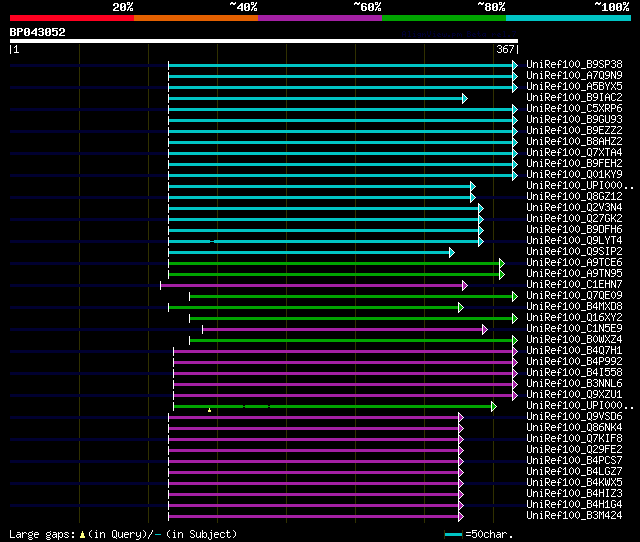The image size is (640, 542).
Task: Select the UniRef100_B3M424 label
Action: 574,516
